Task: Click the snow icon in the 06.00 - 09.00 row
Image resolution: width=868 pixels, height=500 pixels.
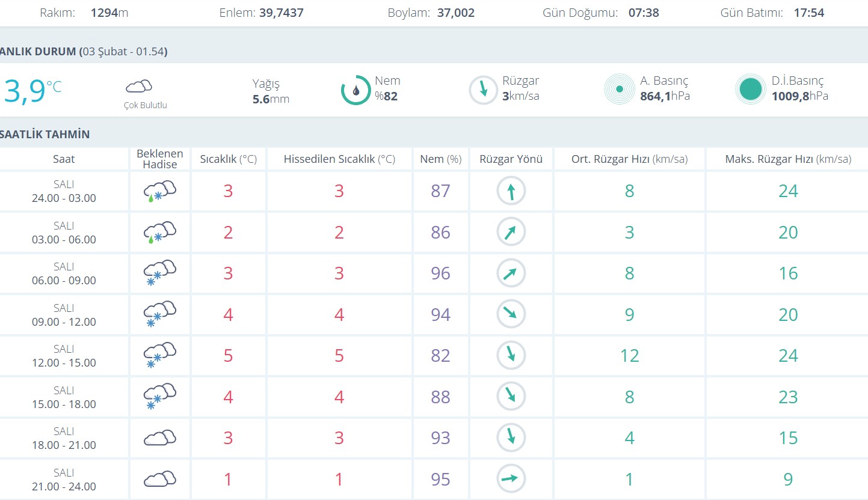Action: point(159,273)
